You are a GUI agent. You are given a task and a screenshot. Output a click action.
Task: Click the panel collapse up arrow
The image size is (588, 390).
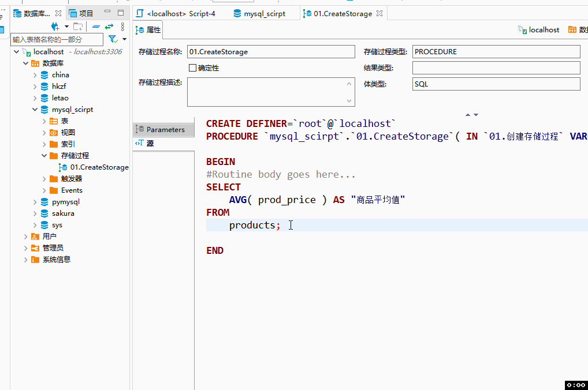[468, 115]
